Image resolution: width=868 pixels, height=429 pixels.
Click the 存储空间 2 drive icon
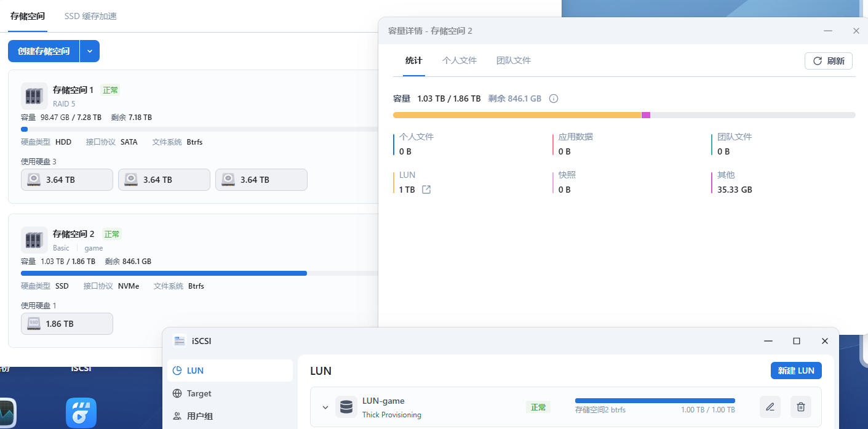tap(34, 240)
